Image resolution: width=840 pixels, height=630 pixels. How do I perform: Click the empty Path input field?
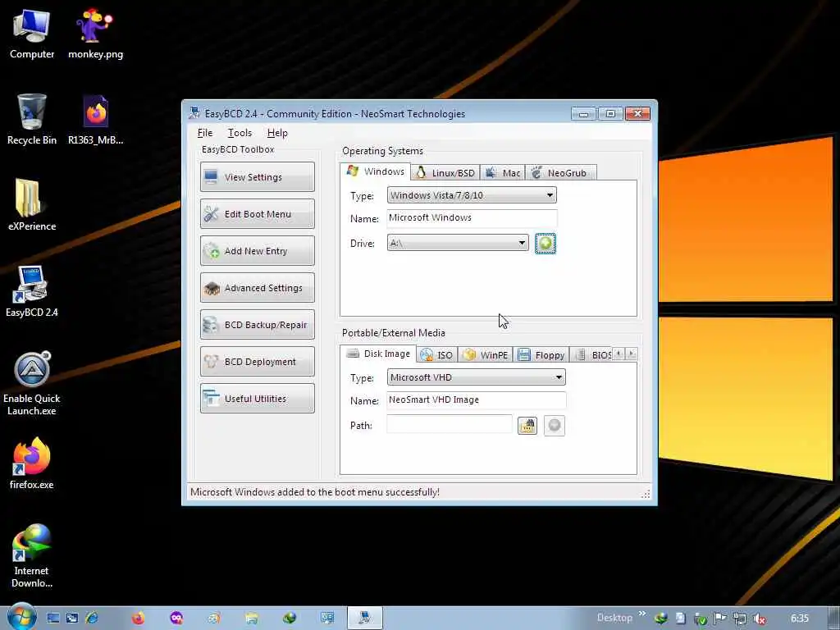point(449,425)
